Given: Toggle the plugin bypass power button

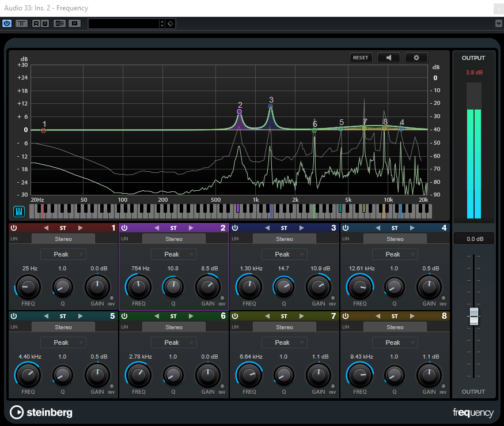Looking at the screenshot, I should (7, 24).
